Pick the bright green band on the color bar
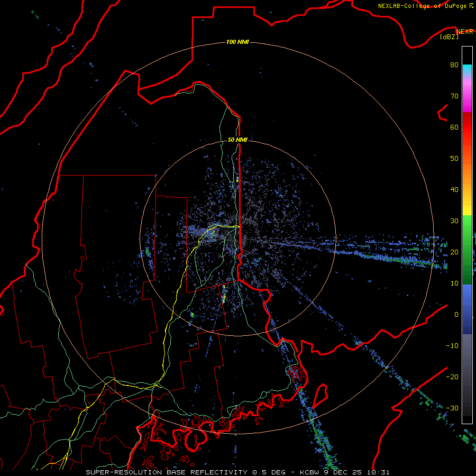The image size is (476, 476). (x=467, y=226)
